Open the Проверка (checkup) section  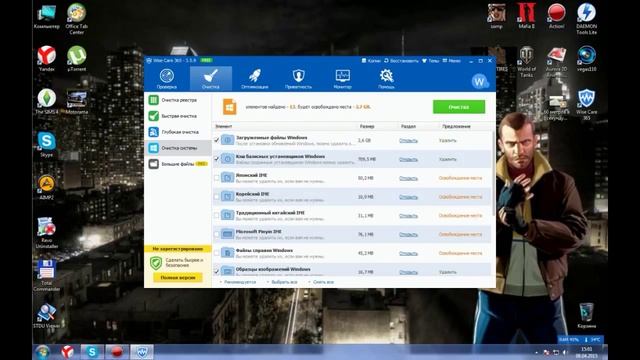[x=167, y=79]
